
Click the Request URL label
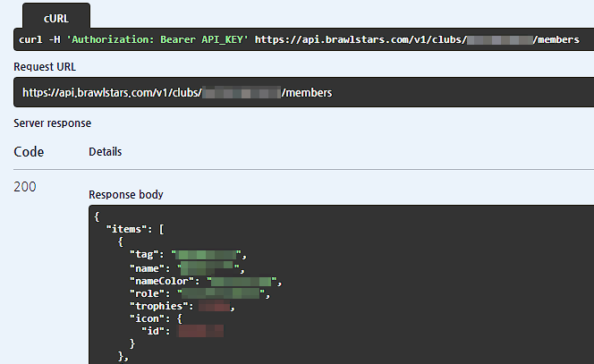[x=46, y=67]
